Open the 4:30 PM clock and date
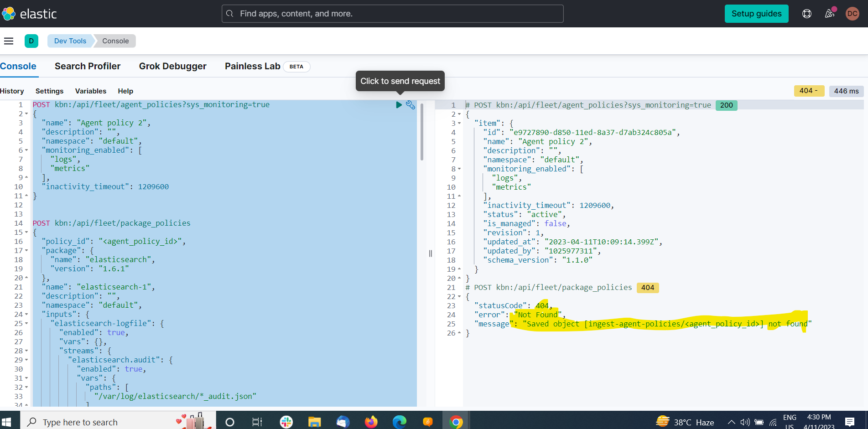Image resolution: width=868 pixels, height=429 pixels. (819, 422)
